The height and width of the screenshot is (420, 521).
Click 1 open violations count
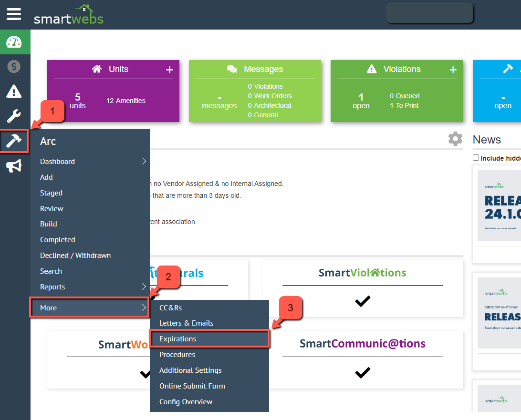coord(361,101)
